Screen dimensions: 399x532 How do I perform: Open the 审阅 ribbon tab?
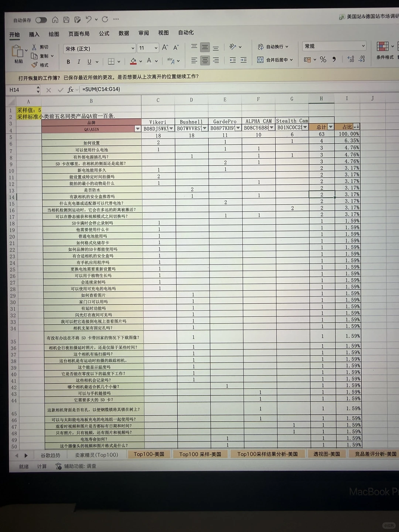click(144, 33)
